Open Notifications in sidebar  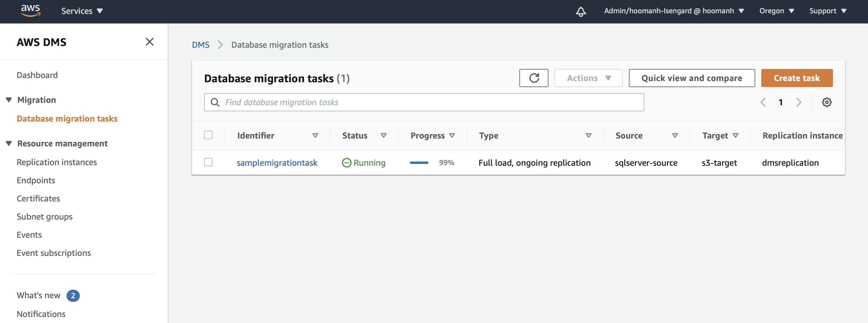click(41, 314)
